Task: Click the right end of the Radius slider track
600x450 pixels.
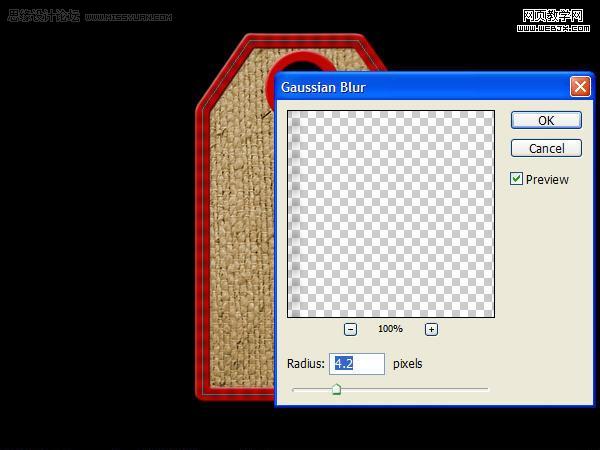Action: [x=486, y=388]
